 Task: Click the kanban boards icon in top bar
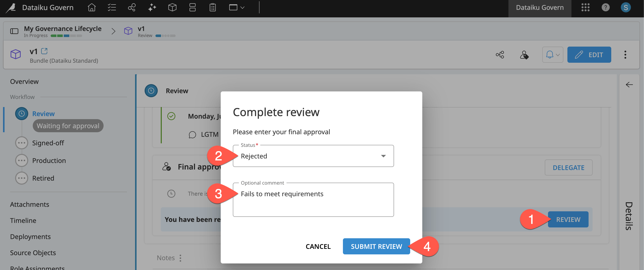[x=192, y=7]
